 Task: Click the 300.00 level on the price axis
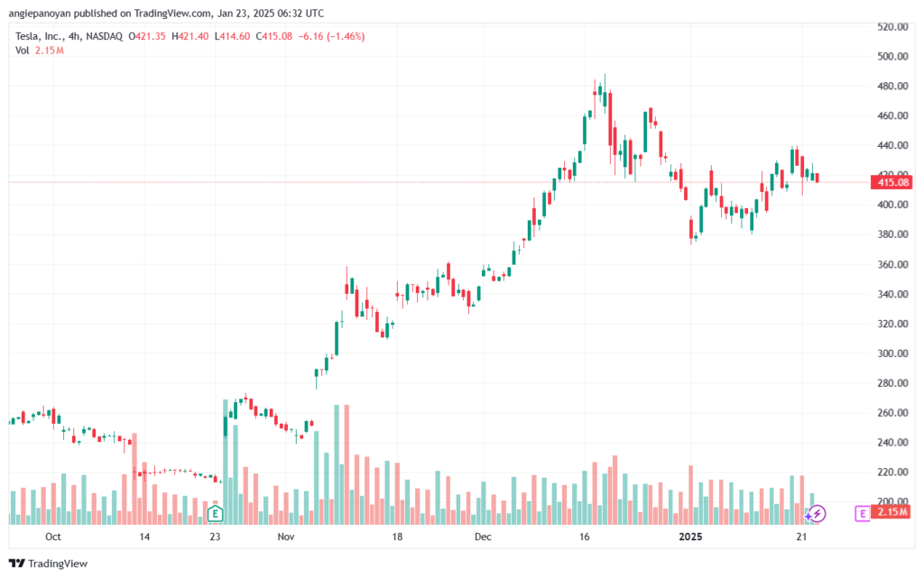892,353
